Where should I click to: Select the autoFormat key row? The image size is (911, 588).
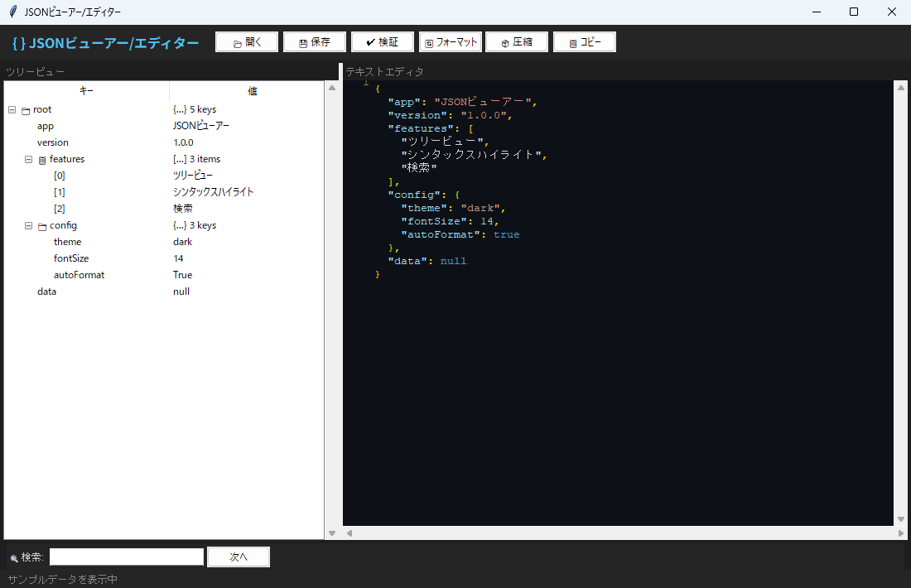click(x=164, y=275)
